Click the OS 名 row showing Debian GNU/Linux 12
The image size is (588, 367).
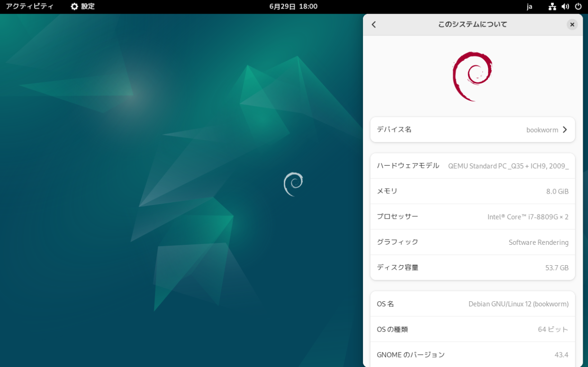tap(472, 304)
